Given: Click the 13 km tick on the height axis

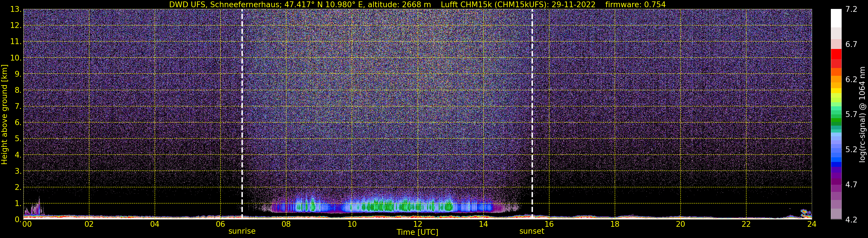Looking at the screenshot, I should tap(16, 10).
